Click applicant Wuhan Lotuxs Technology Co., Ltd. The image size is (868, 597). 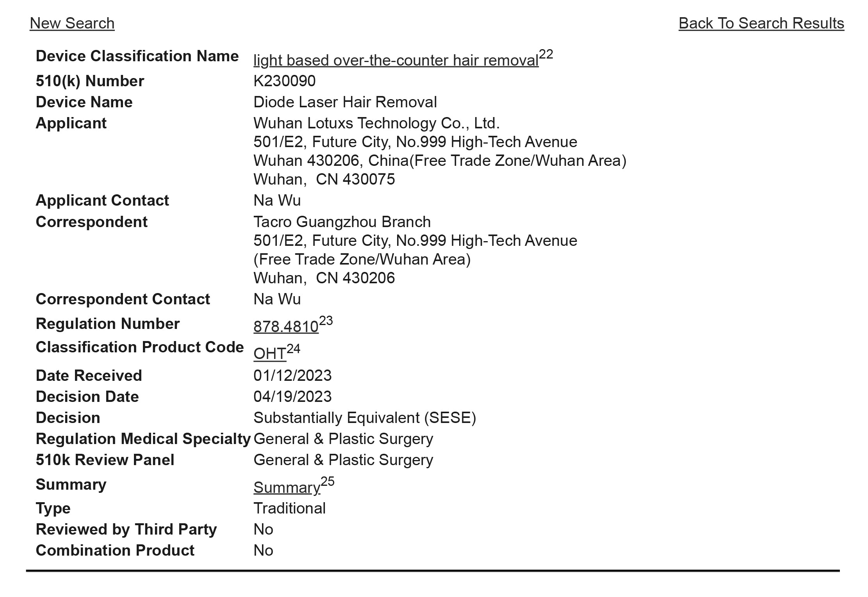coord(376,123)
